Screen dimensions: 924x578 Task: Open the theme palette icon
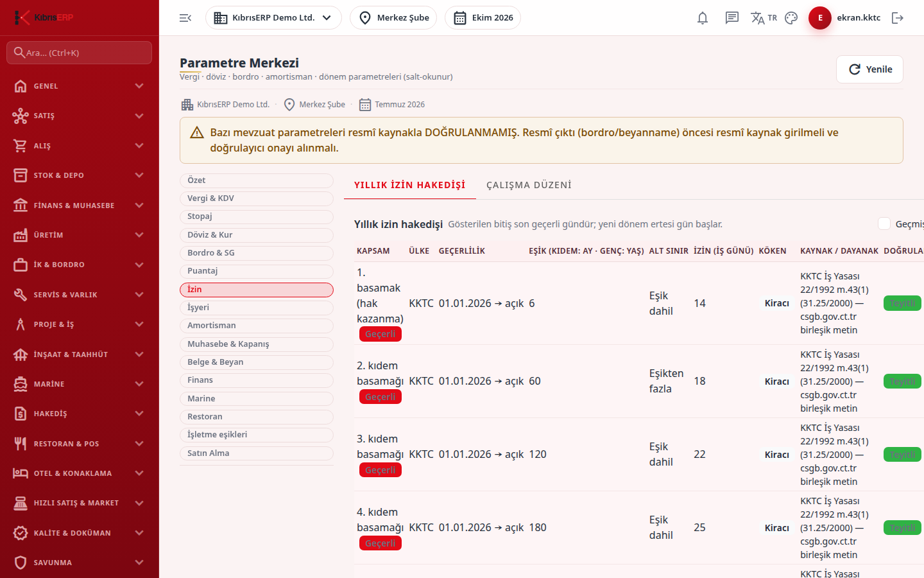791,18
